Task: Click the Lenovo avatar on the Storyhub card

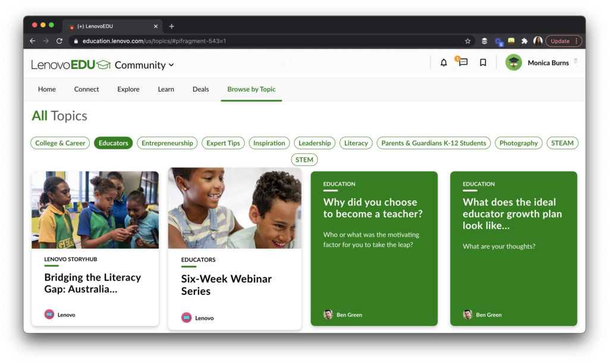Action: [48, 314]
